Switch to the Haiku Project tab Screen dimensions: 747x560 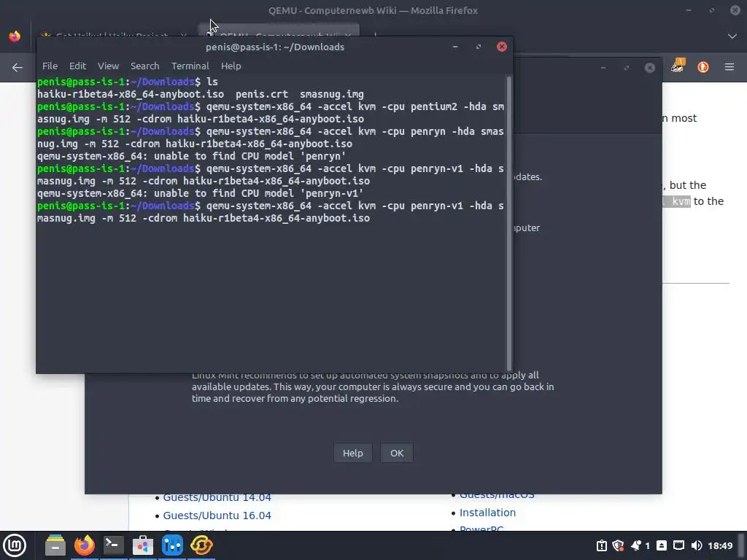tap(112, 34)
